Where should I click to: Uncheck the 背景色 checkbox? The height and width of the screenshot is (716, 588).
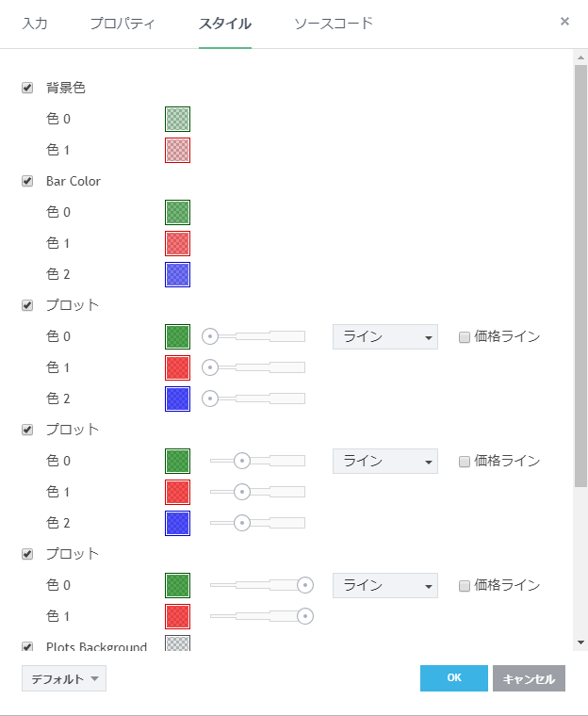27,88
